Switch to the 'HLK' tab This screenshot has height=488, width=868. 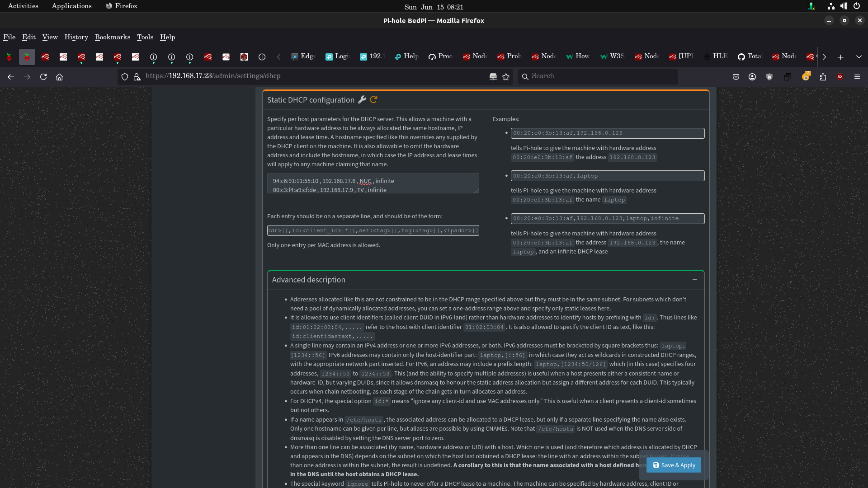click(x=716, y=56)
